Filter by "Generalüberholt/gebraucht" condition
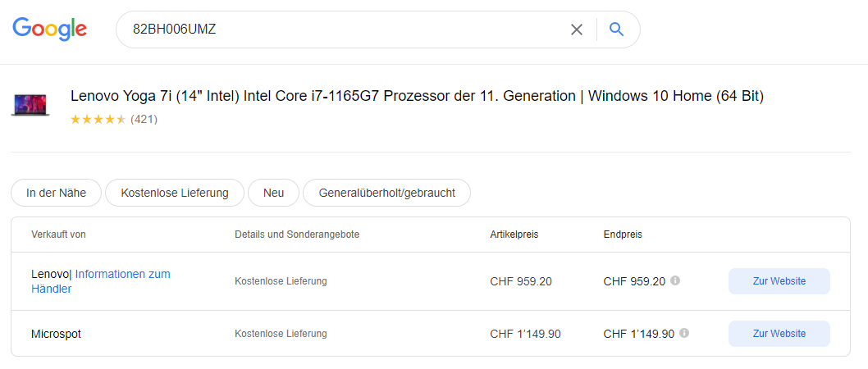 point(386,193)
